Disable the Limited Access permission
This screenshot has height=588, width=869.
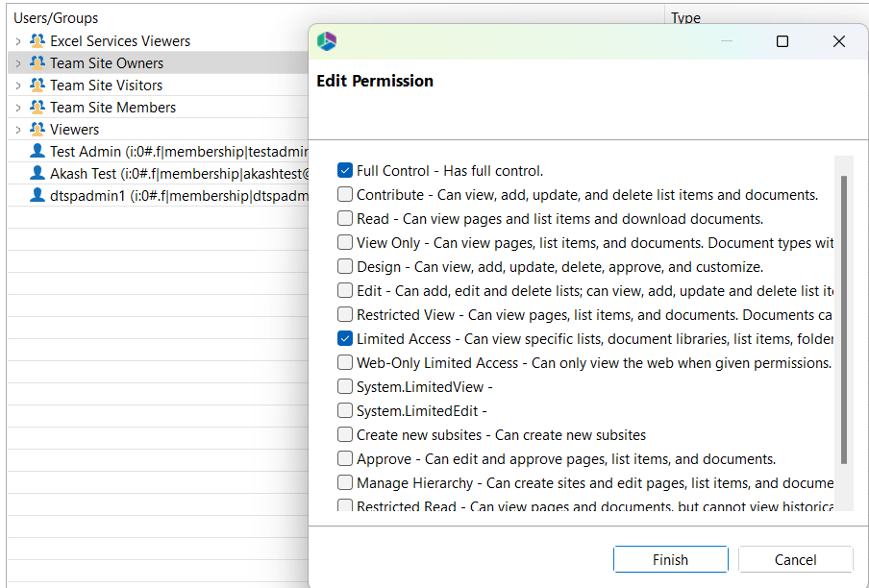[x=344, y=338]
